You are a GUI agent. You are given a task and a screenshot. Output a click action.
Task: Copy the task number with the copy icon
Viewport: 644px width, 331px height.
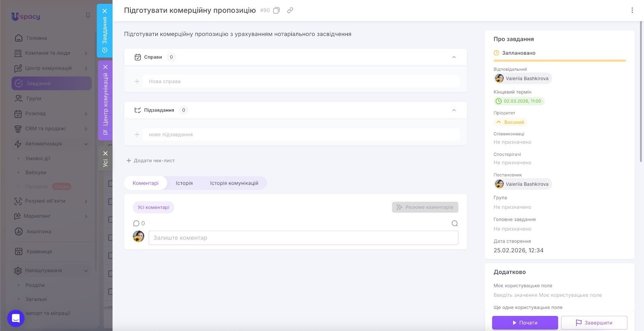[277, 10]
